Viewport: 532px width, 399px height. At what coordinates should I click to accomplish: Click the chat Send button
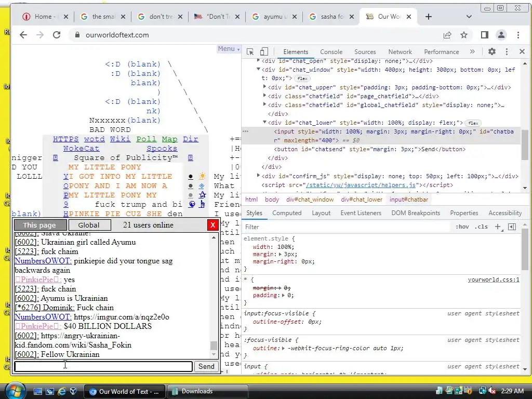pyautogui.click(x=206, y=366)
